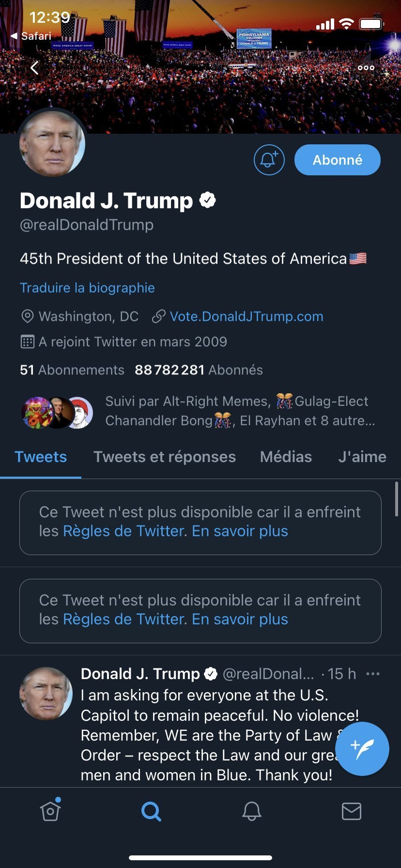Open the Vote.DonaldJTrump.com website link
This screenshot has height=868, width=401.
pos(246,316)
